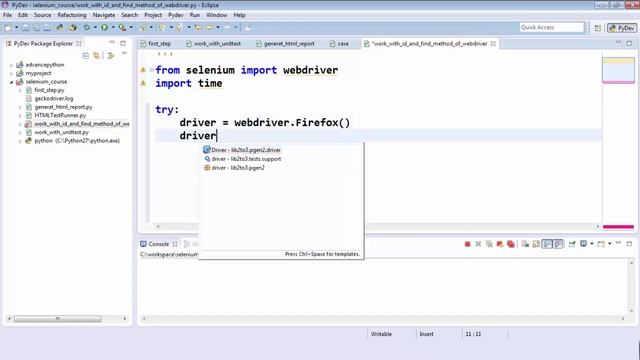Click the Writable status bar entry
This screenshot has width=640, height=360.
point(381,334)
